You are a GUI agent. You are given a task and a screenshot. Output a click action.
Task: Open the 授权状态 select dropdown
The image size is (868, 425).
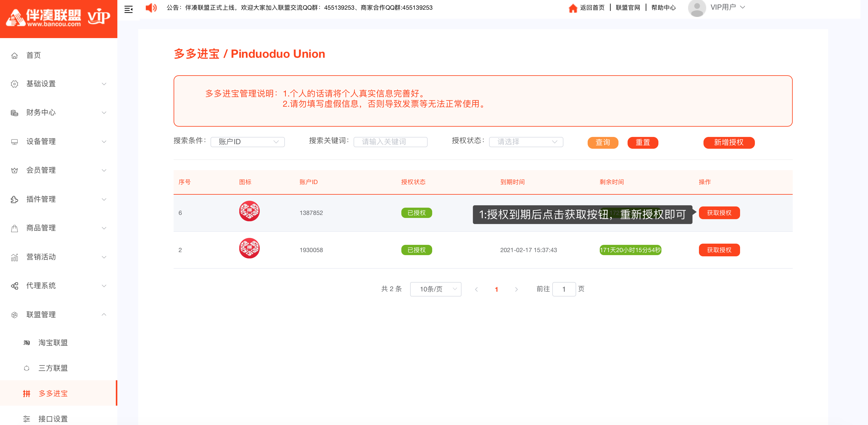click(526, 142)
